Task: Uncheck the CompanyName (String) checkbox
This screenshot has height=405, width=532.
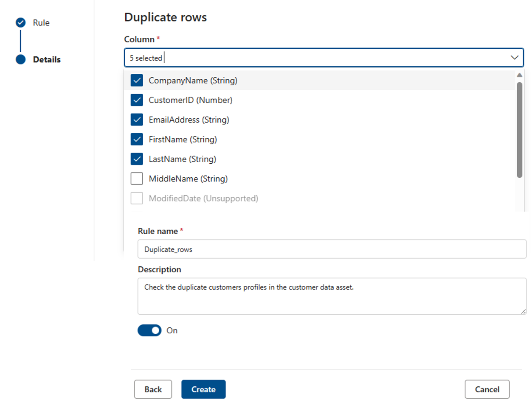Action: point(137,80)
